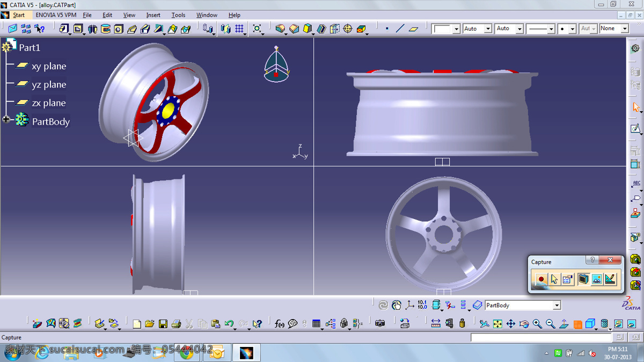Select the Chamfer tool
The image size is (644, 362).
294,28
